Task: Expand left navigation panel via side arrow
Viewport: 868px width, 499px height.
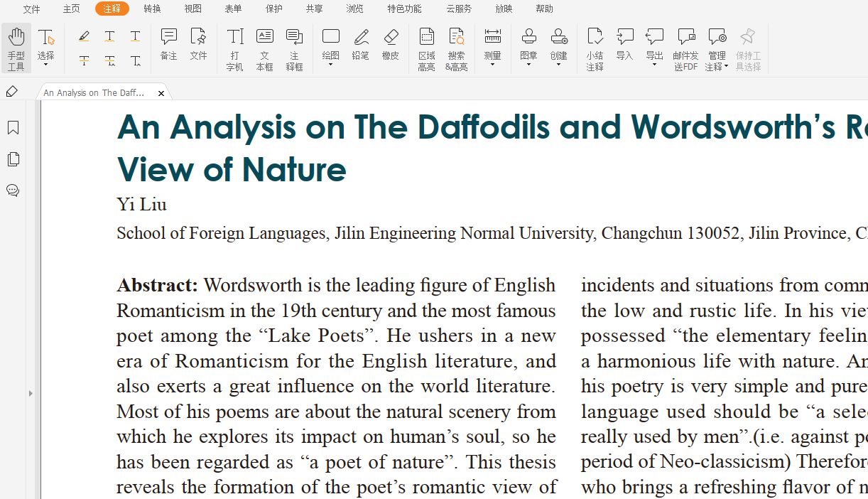Action: coord(31,393)
